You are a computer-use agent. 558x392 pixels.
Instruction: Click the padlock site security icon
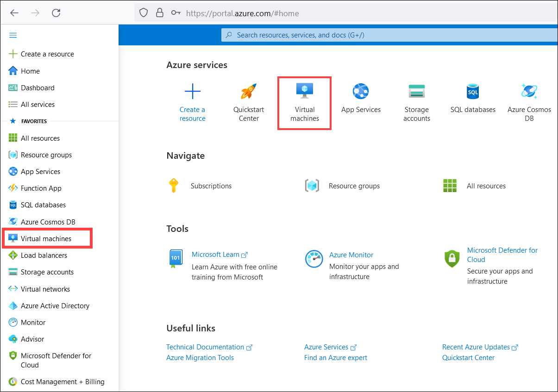pyautogui.click(x=160, y=13)
